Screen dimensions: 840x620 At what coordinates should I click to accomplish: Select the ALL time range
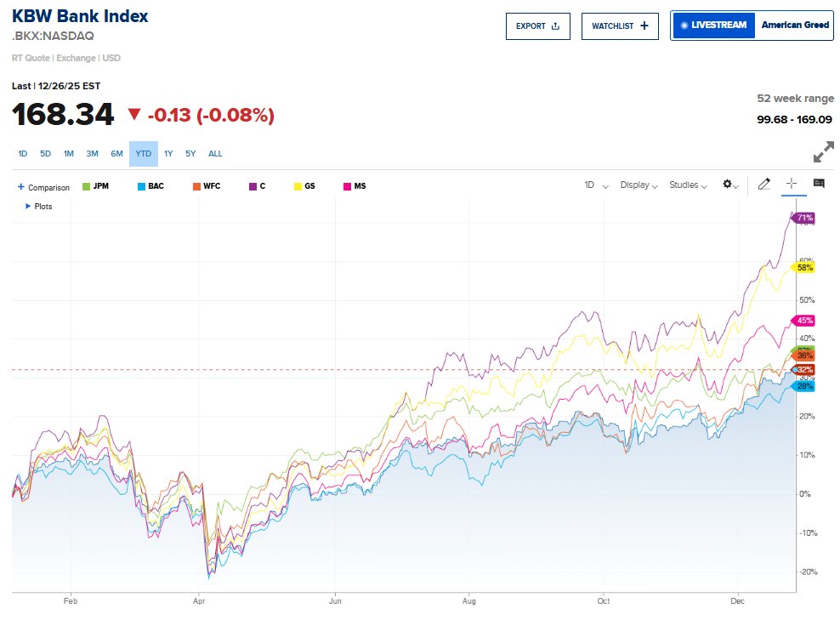pos(215,154)
